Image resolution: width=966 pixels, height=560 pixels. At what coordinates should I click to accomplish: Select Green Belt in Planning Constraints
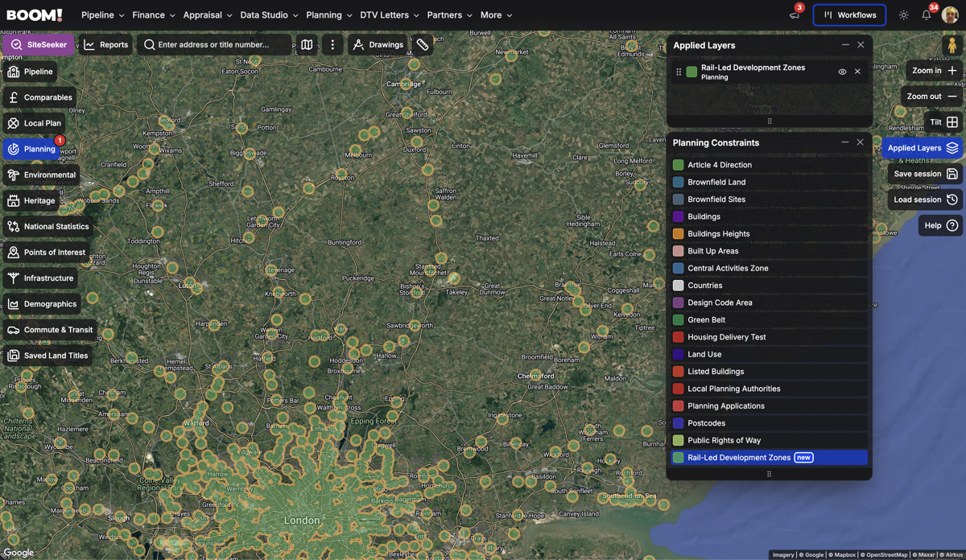click(x=706, y=319)
